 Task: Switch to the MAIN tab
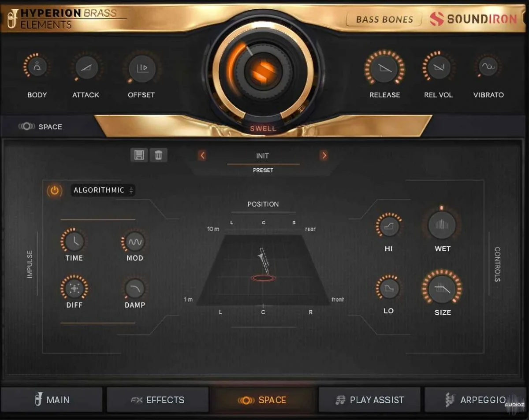point(52,400)
